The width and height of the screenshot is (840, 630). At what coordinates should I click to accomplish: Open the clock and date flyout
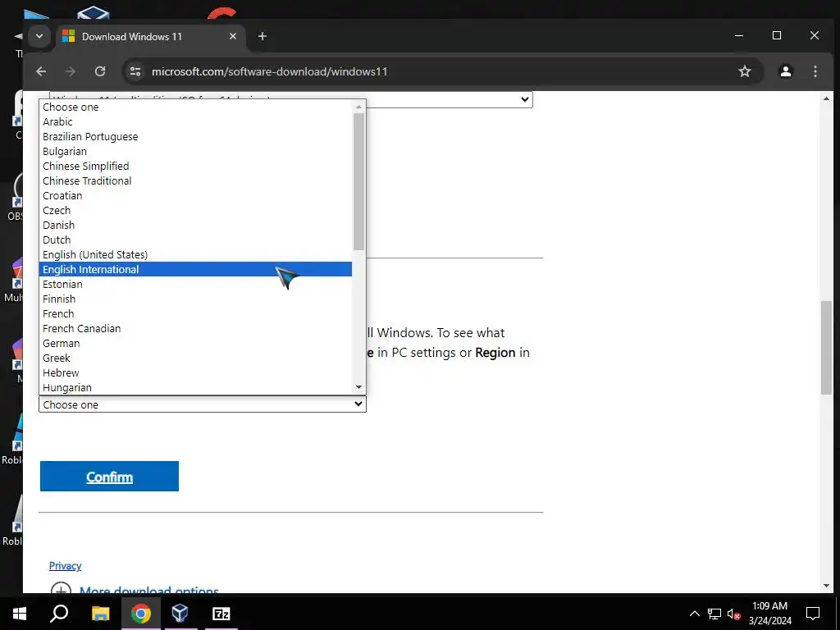(769, 614)
